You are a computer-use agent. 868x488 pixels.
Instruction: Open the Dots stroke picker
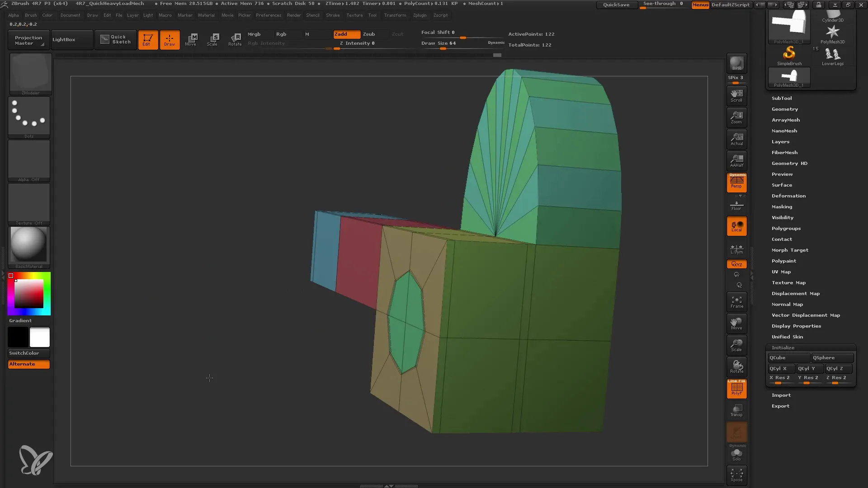[x=29, y=117]
